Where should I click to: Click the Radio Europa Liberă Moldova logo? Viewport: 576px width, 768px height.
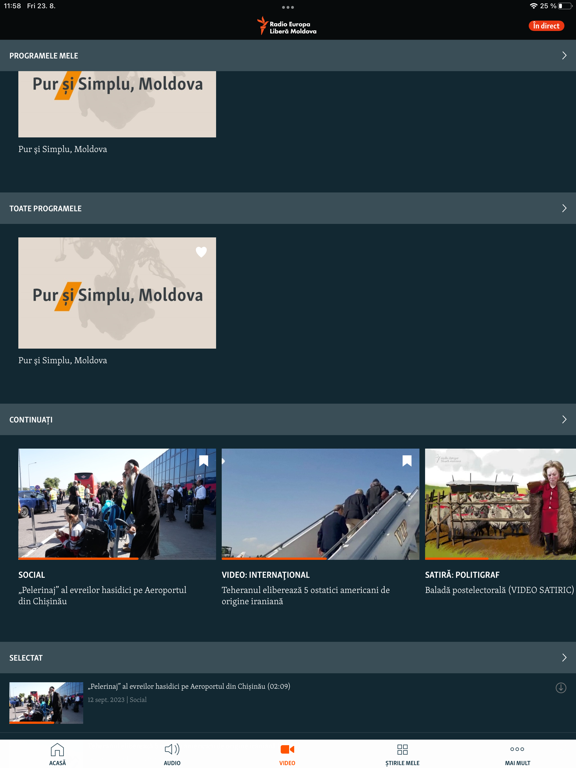[288, 26]
